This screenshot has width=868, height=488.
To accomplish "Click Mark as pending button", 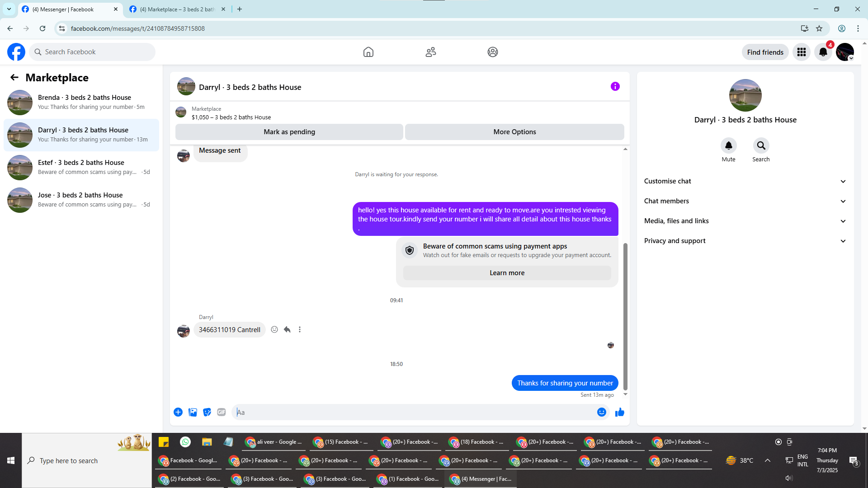I will pos(289,132).
